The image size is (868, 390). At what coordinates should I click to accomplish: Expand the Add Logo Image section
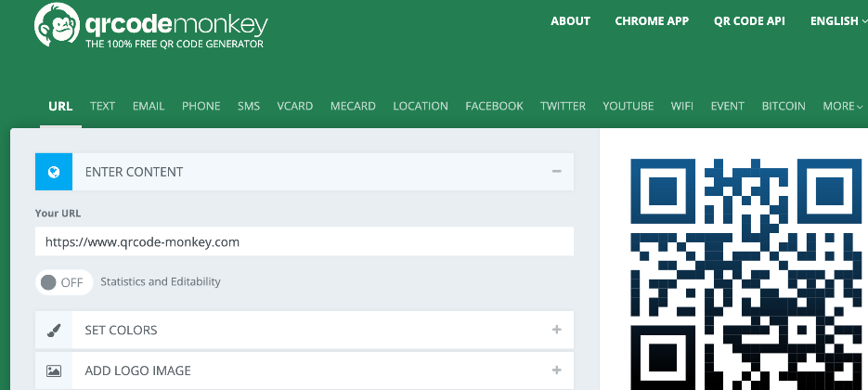click(x=556, y=370)
